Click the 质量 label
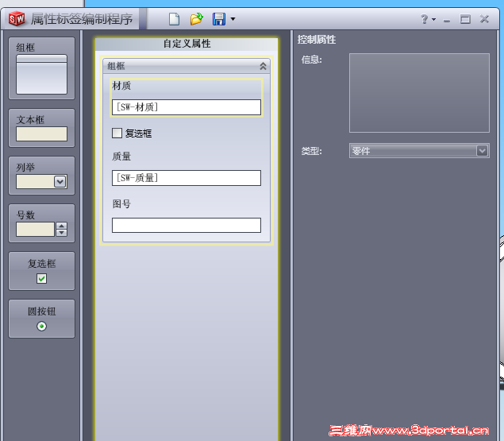The height and width of the screenshot is (441, 504). (x=121, y=157)
